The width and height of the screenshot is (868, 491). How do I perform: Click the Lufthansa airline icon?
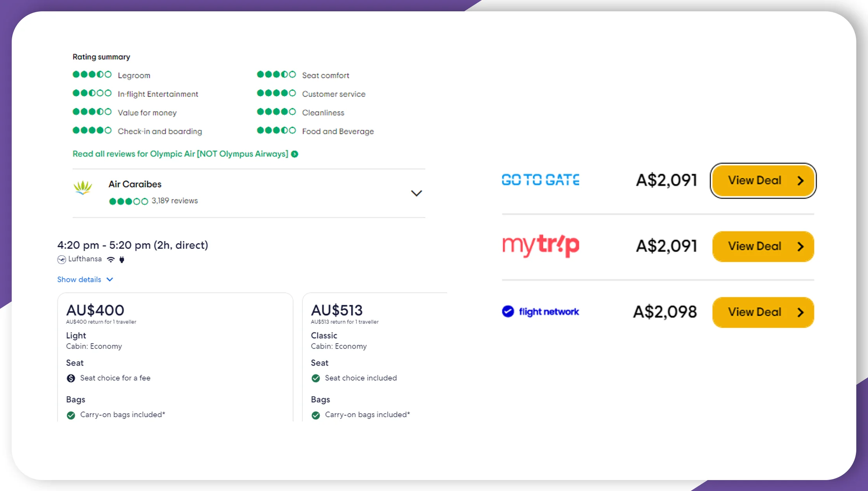pos(61,259)
